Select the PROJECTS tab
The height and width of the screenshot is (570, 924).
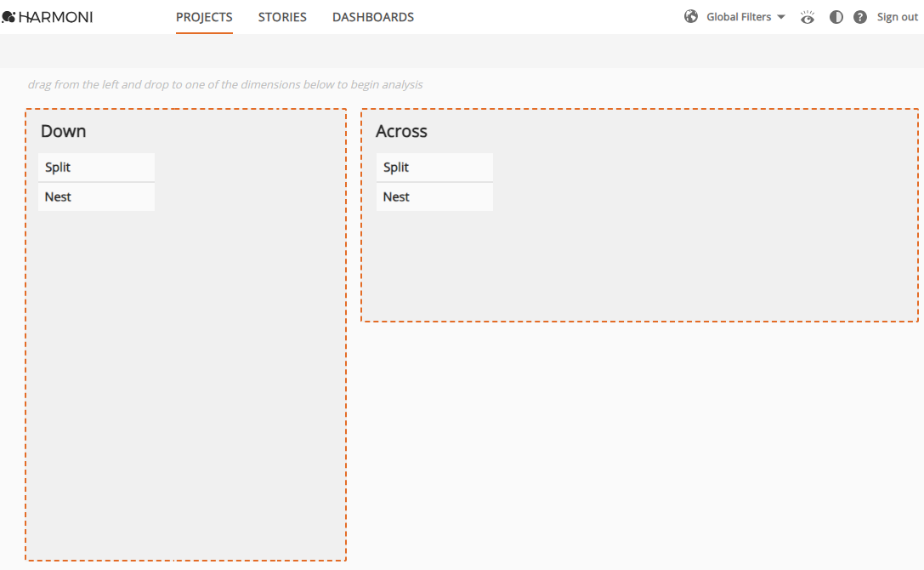(204, 17)
